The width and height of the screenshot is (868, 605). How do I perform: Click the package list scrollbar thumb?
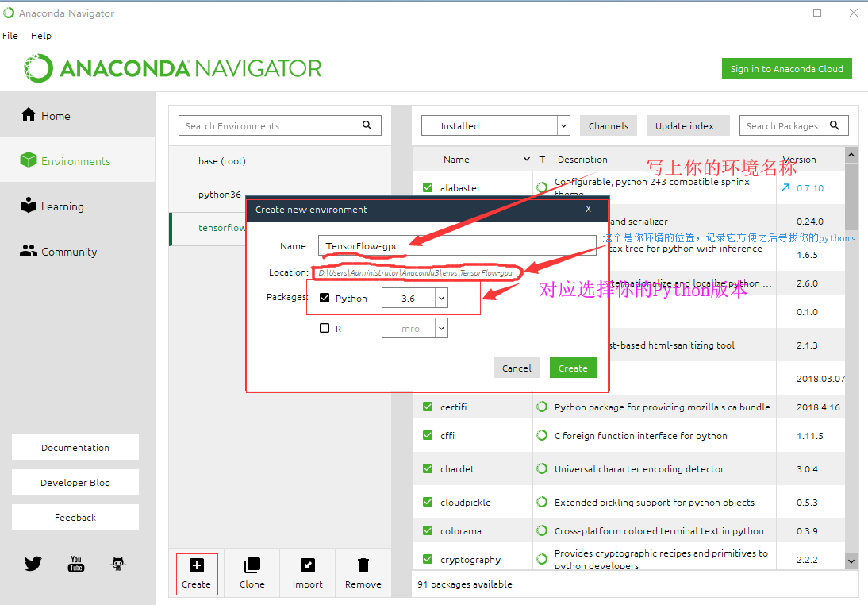851,197
